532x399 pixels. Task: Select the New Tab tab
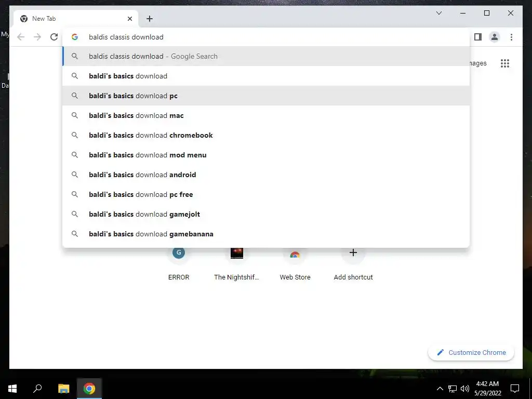pos(76,19)
